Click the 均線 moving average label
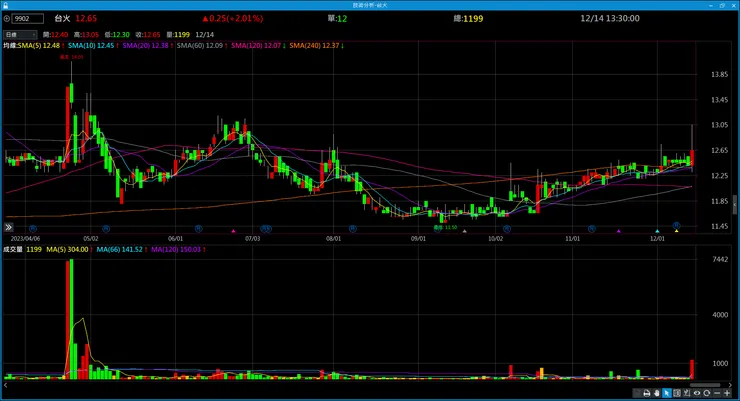The height and width of the screenshot is (401, 740). coord(10,46)
